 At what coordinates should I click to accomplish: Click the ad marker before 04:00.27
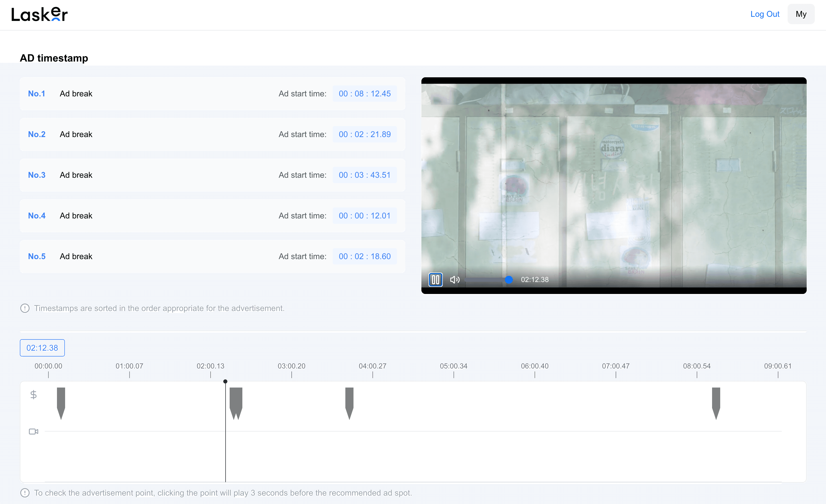point(349,403)
